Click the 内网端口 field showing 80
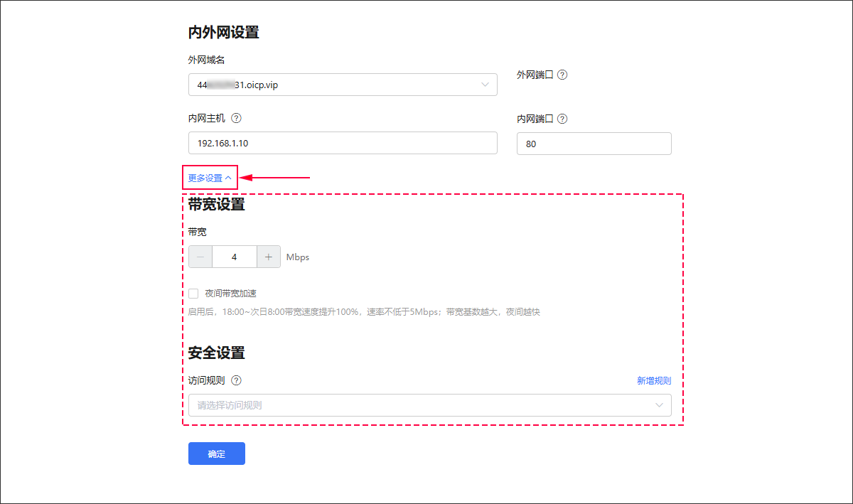The image size is (853, 504). pos(594,143)
